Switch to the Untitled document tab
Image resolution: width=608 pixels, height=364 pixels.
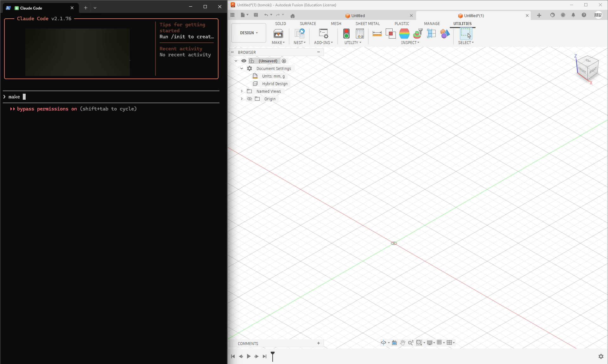tap(358, 16)
